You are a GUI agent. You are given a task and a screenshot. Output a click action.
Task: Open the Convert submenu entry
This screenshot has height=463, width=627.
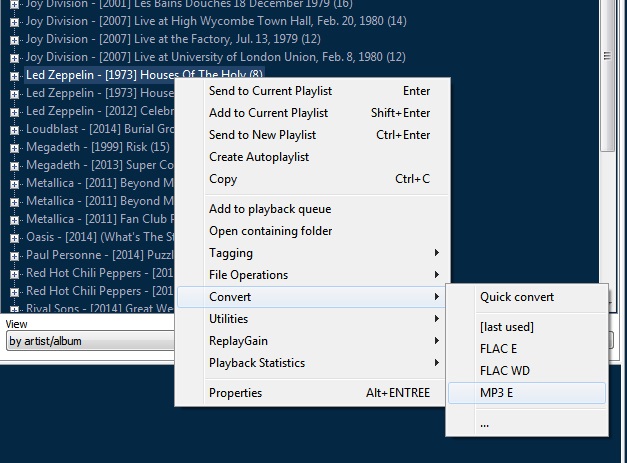pyautogui.click(x=312, y=297)
